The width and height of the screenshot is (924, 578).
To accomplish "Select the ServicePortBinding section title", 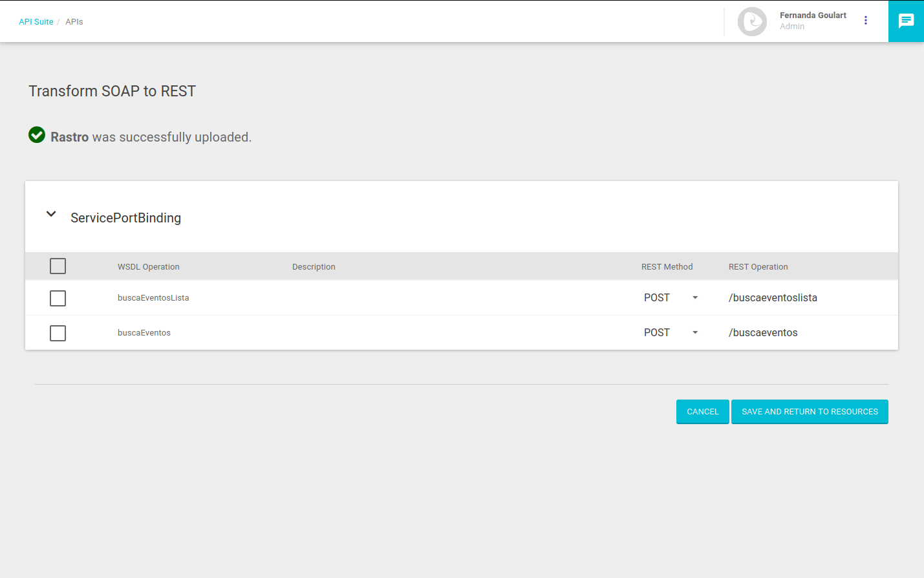I will [125, 218].
